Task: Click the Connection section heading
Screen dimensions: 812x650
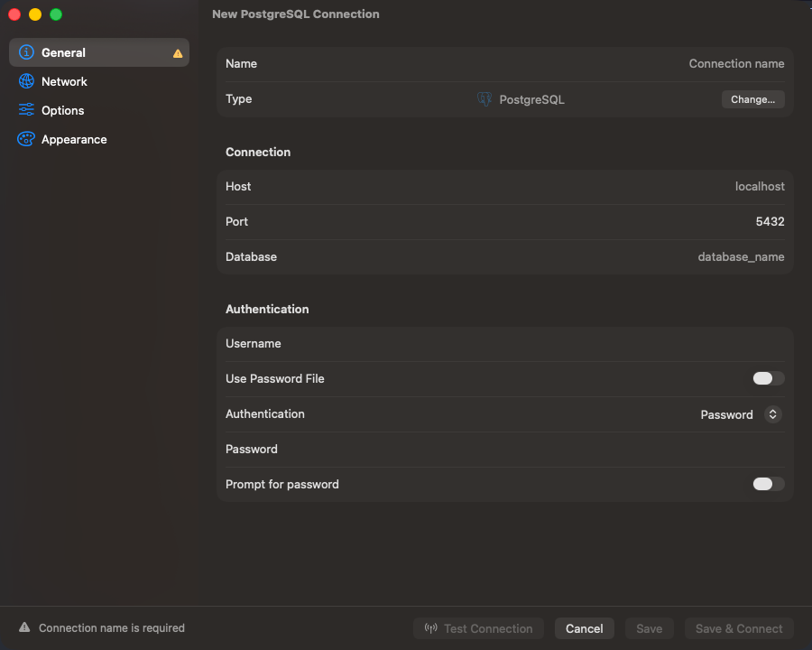Action: click(x=258, y=152)
